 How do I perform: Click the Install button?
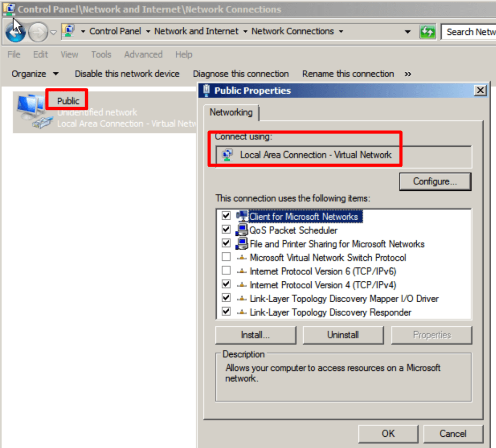point(255,334)
